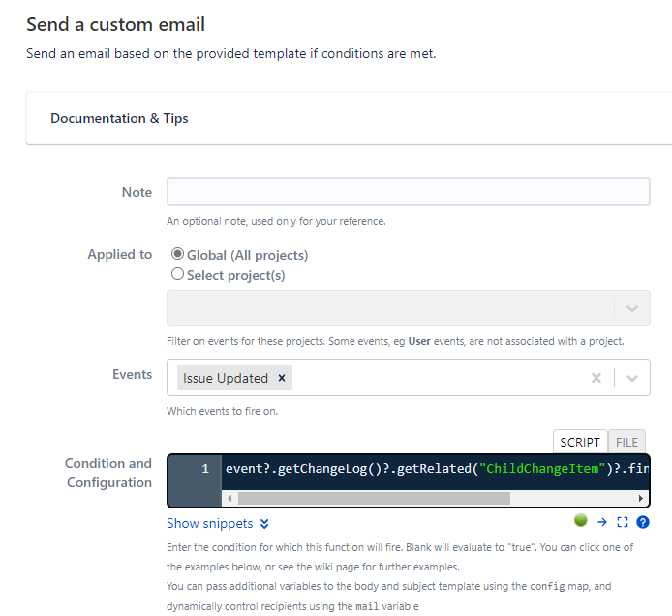Choose the Select project(s) radio option
Screen dimensions: 672x616
tap(177, 274)
